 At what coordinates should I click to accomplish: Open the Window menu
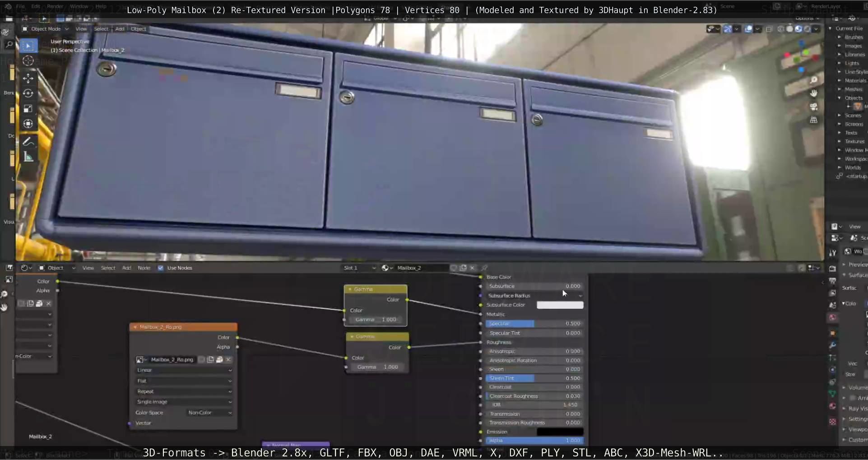(79, 6)
